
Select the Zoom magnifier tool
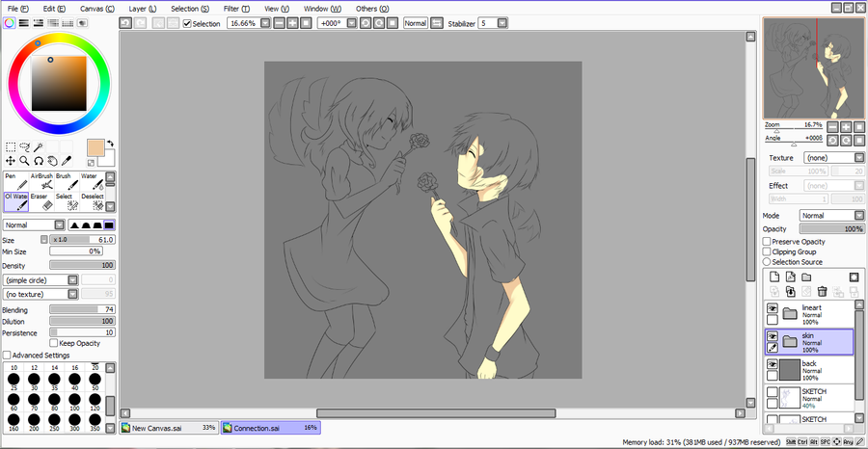click(24, 161)
